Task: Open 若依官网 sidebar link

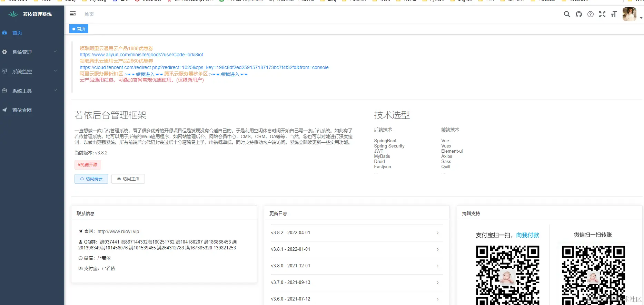Action: tap(32, 110)
